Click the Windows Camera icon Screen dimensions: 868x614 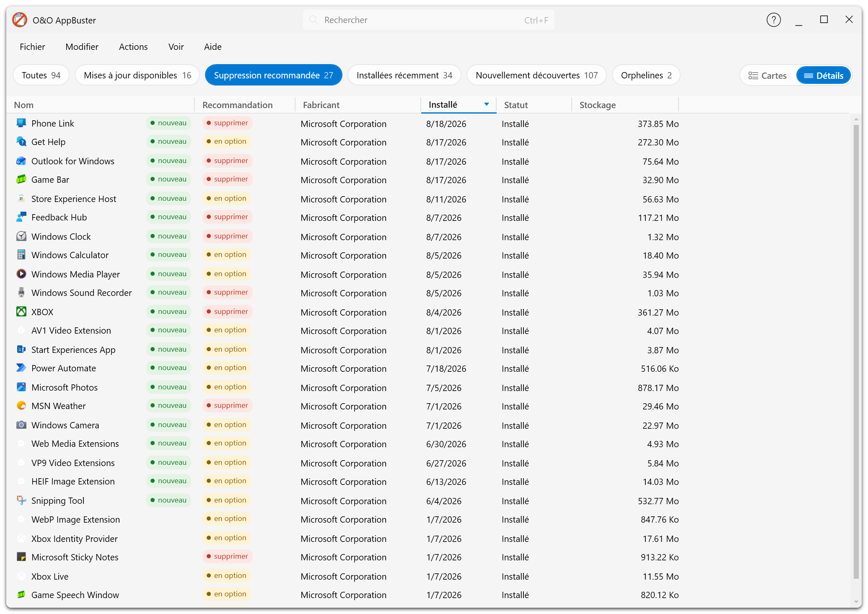coord(21,425)
